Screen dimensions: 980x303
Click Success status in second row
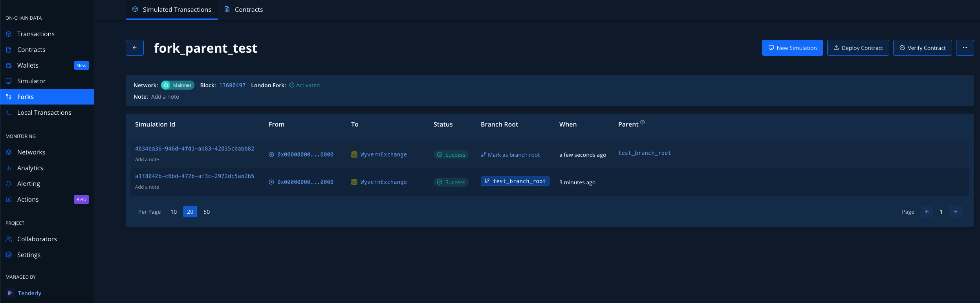point(451,182)
